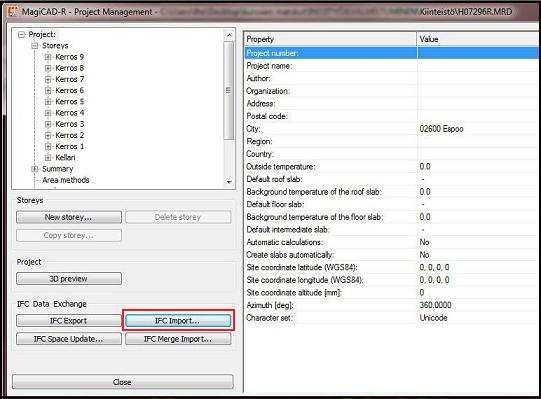Screen dimensions: 541x399
Task: Select the Storeys tree label
Action: click(55, 46)
